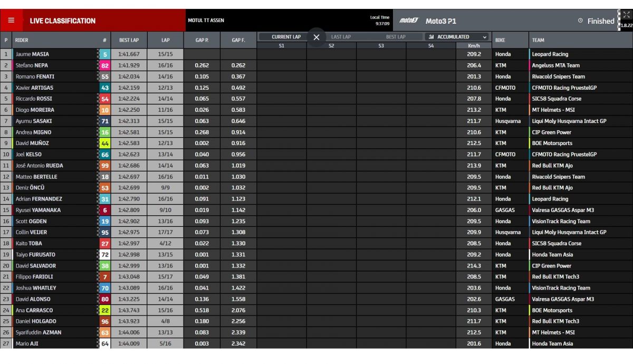The image size is (633, 364).
Task: Click yellow-green swatch of number 44 Muñoz
Action: coord(105,143)
